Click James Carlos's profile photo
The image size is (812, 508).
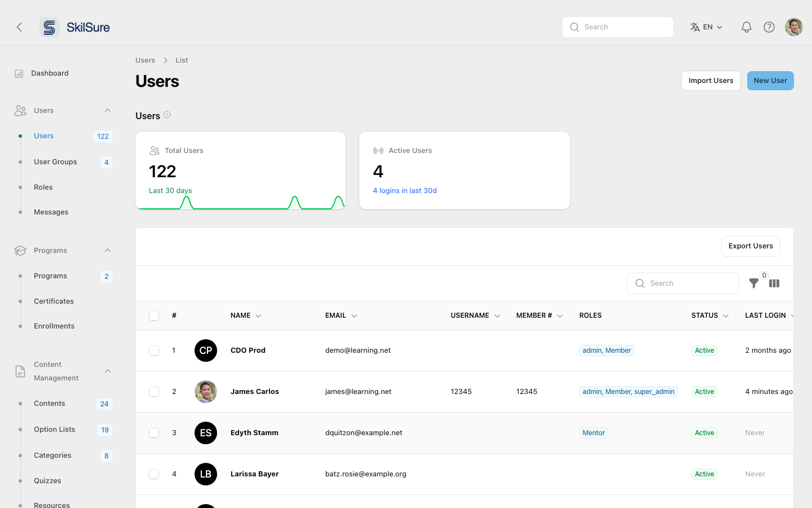206,392
